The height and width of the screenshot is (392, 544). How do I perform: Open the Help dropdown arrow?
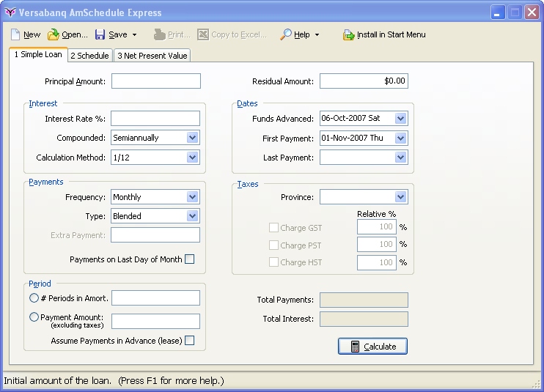(317, 35)
